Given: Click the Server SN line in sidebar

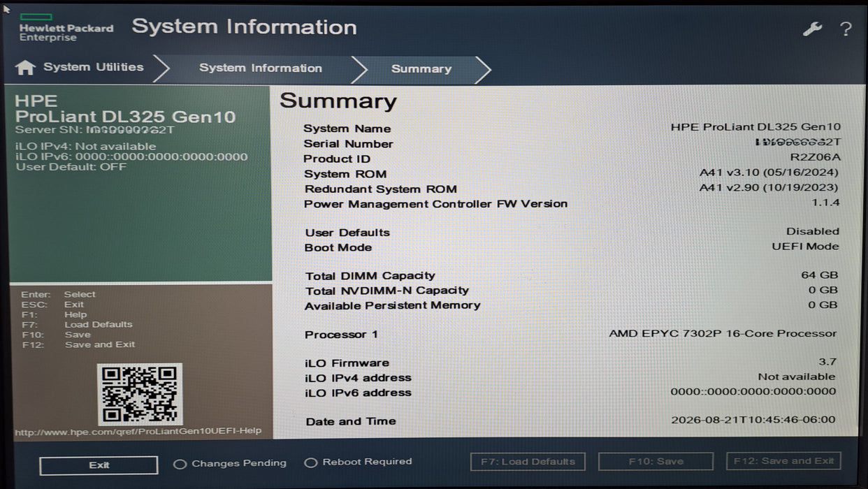Looking at the screenshot, I should tap(95, 130).
